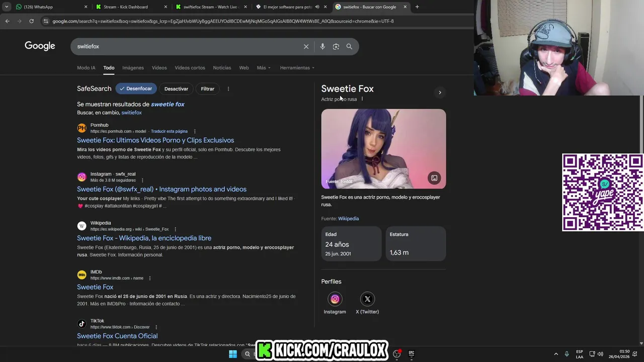Reload the current Google results page

[31, 21]
